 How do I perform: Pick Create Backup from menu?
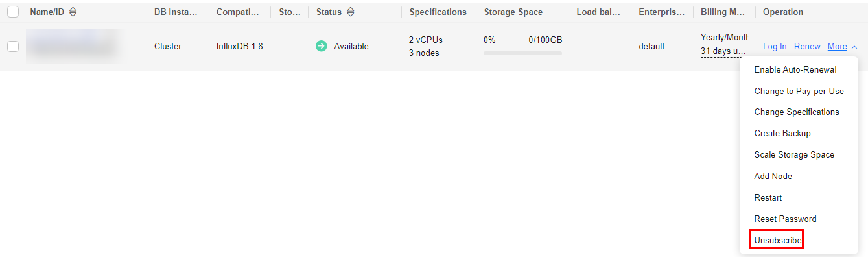782,133
